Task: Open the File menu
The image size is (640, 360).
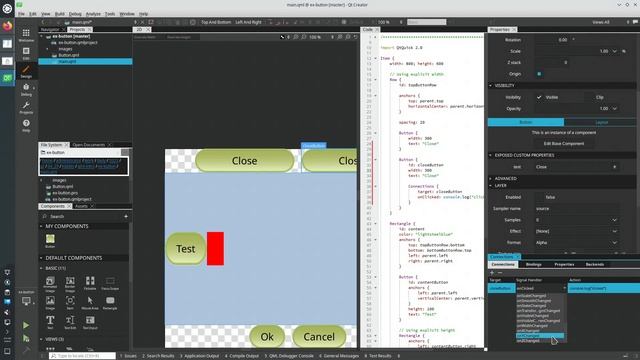Action: click(x=21, y=13)
